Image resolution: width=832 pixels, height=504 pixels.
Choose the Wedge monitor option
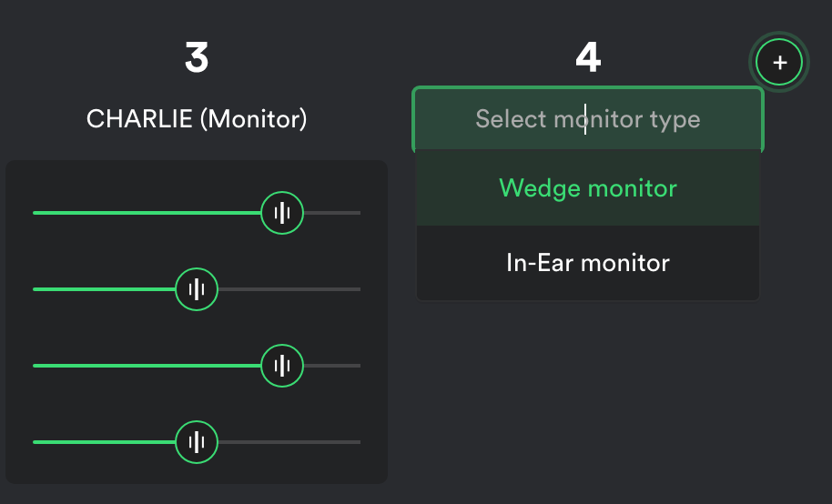coord(588,188)
